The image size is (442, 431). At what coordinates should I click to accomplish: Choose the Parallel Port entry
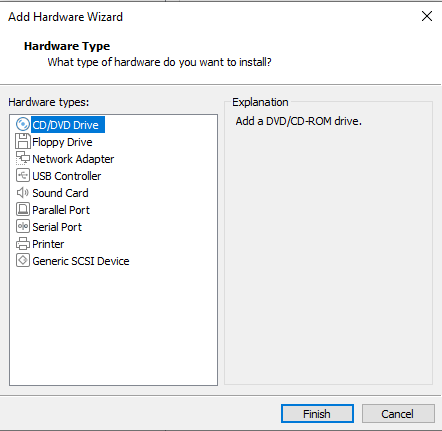tap(61, 210)
